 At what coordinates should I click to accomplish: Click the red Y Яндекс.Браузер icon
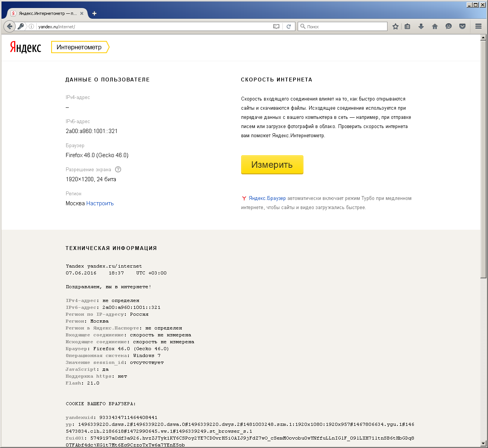pyautogui.click(x=244, y=198)
